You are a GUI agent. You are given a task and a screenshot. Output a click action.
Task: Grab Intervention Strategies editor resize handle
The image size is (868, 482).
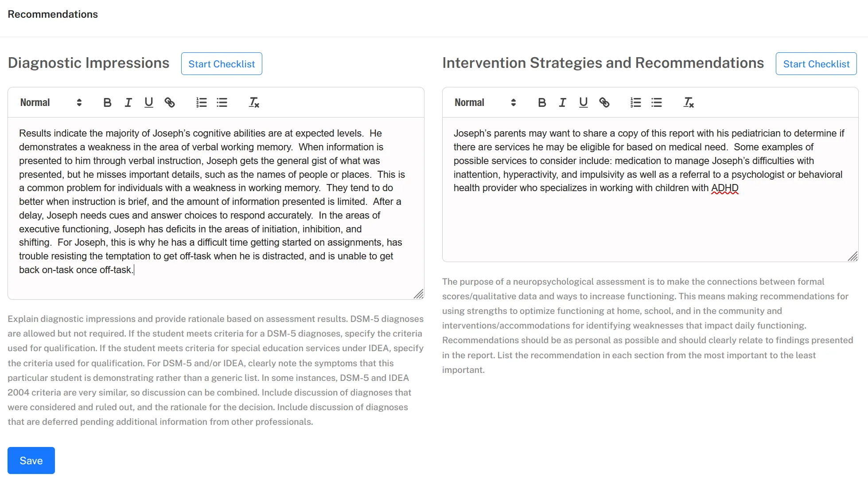point(853,256)
